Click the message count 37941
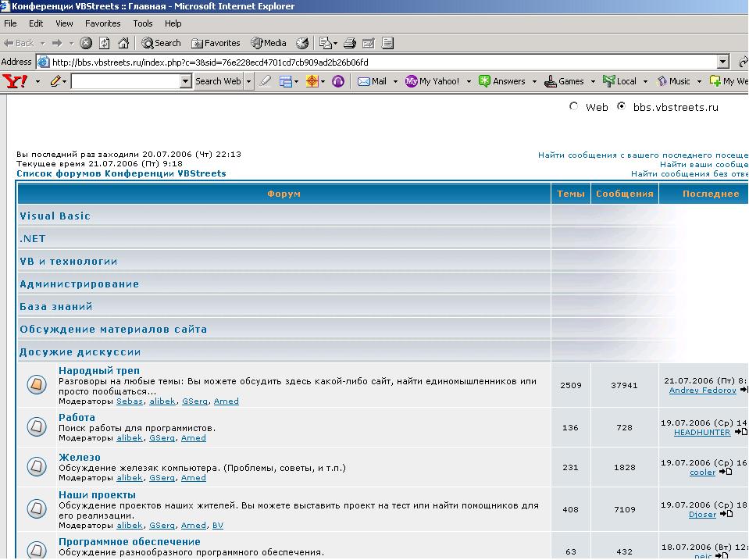 click(x=624, y=385)
